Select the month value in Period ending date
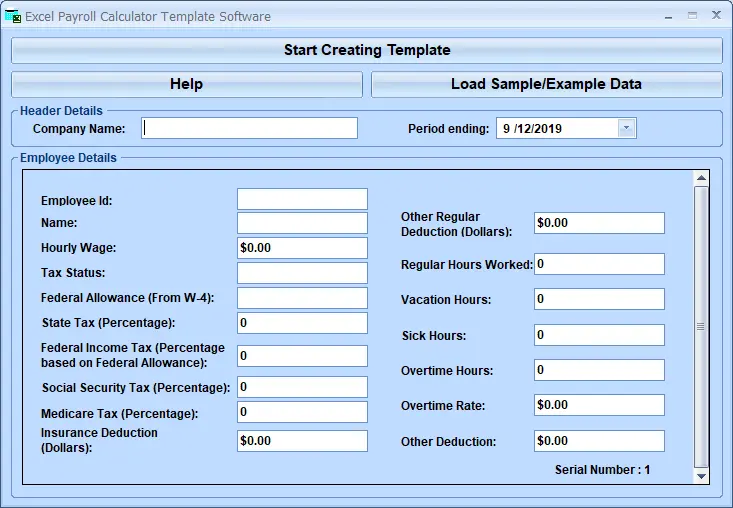Image resolution: width=733 pixels, height=508 pixels. tap(506, 129)
